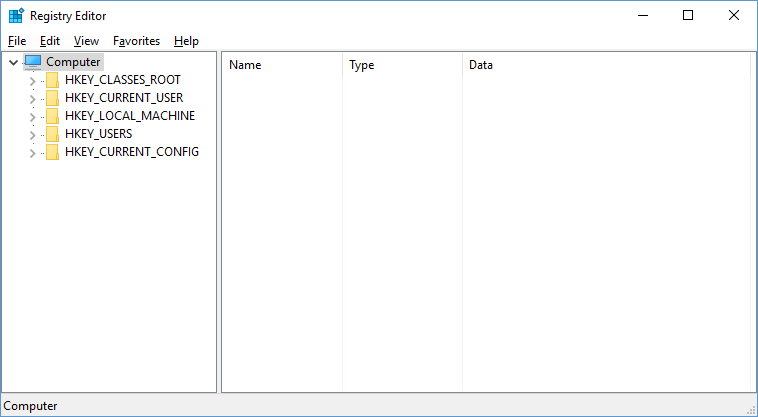Click the Computer path in status bar

click(30, 406)
